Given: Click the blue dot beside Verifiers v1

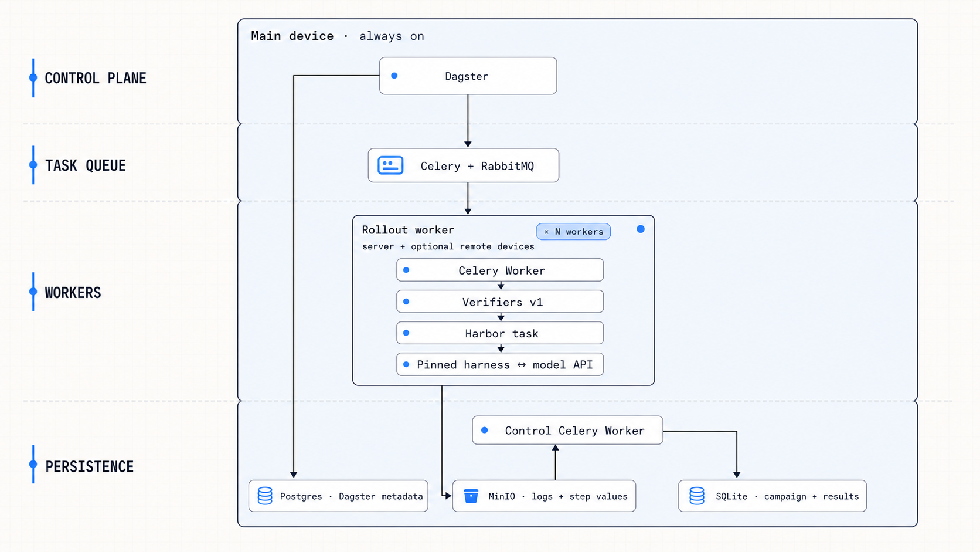Looking at the screenshot, I should (x=406, y=302).
